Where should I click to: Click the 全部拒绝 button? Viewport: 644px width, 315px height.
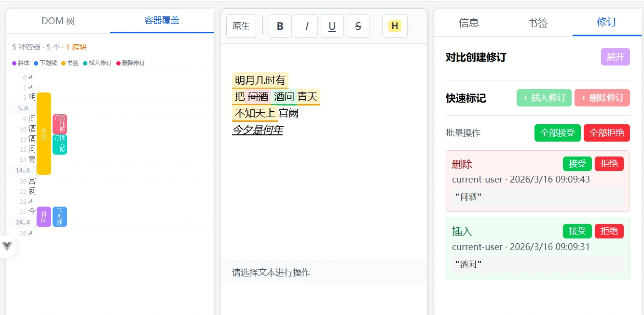(606, 132)
